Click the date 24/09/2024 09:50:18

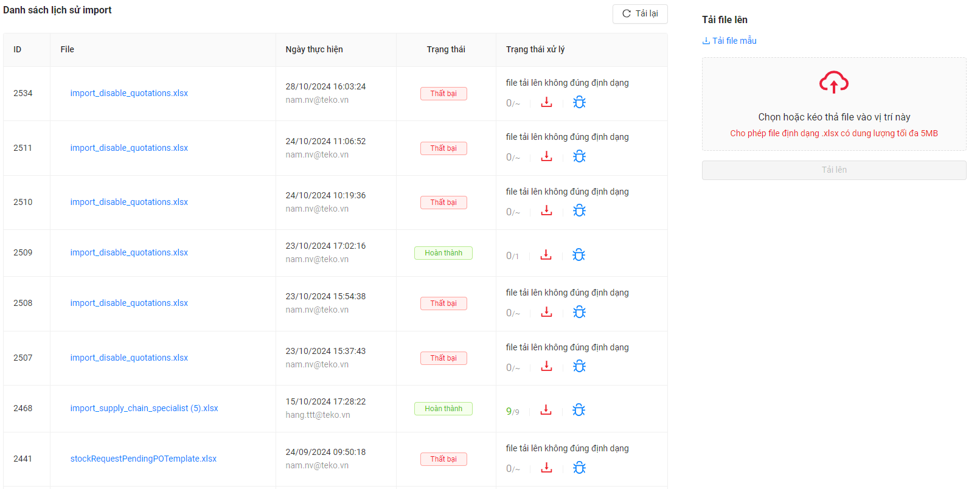[326, 452]
